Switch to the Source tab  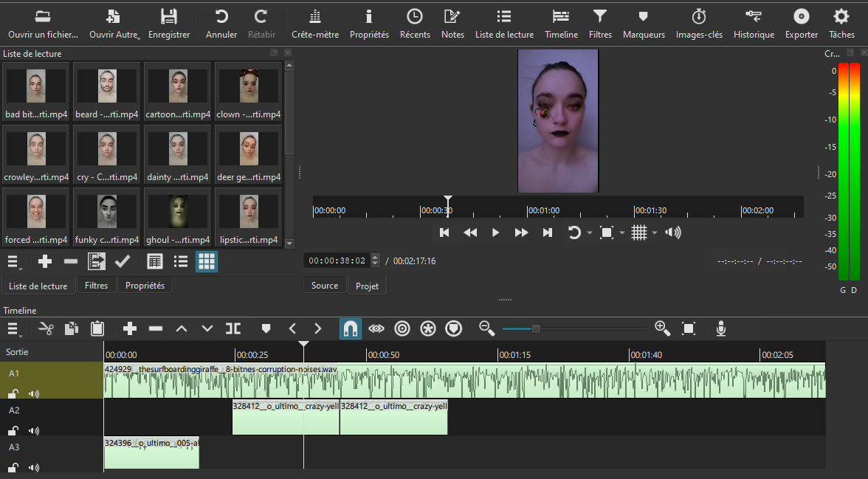325,286
